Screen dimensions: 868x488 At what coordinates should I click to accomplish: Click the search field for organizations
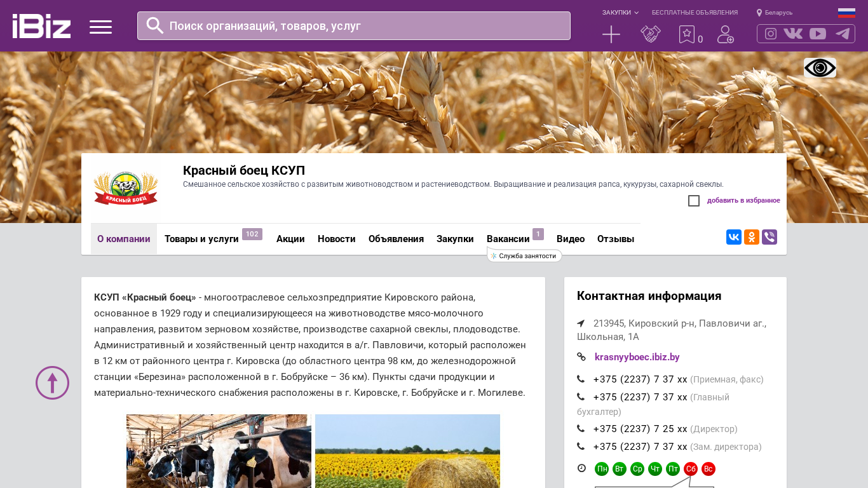click(x=353, y=26)
